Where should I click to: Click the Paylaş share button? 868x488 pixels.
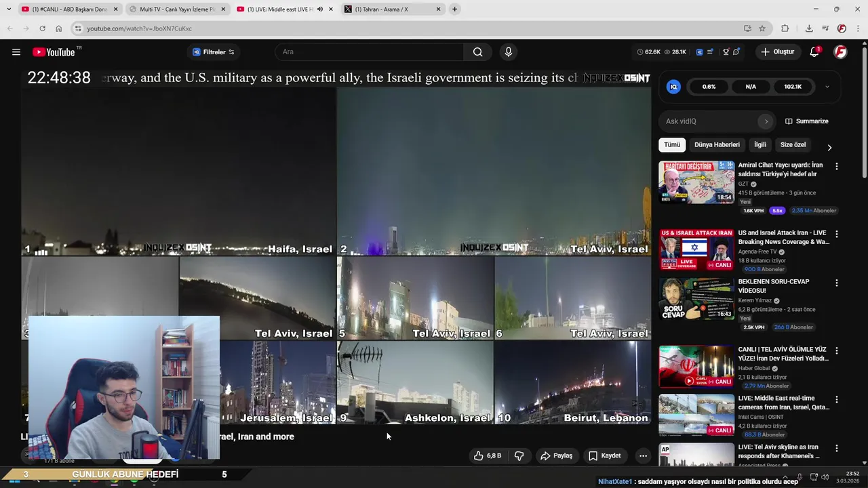point(556,455)
